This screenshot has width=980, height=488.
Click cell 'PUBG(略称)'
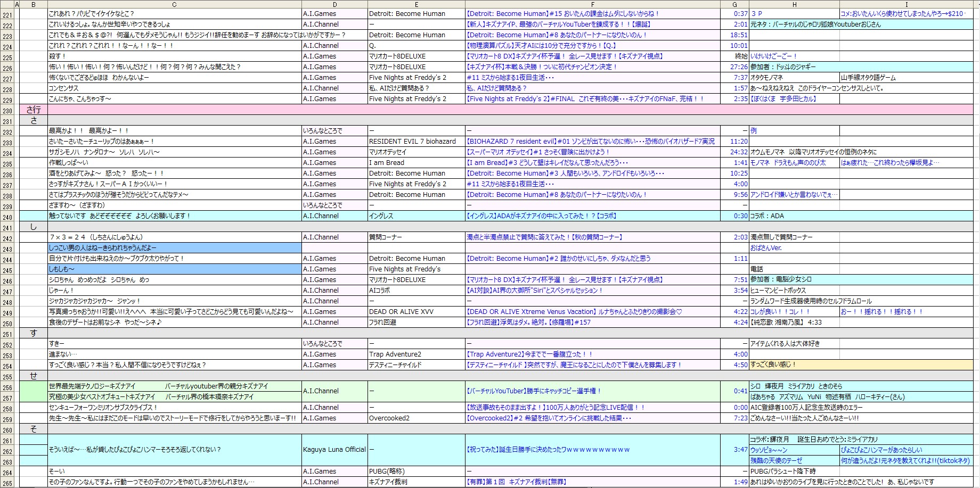click(x=416, y=472)
